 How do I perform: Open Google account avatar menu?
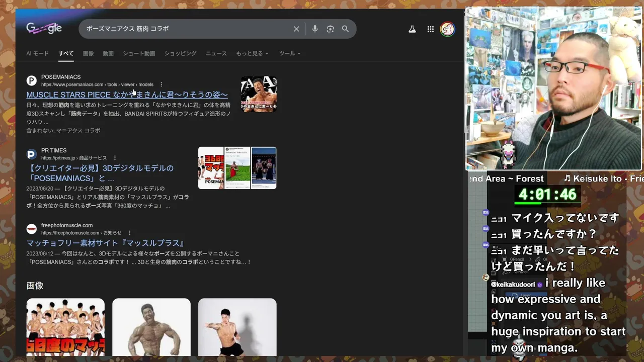click(x=447, y=29)
